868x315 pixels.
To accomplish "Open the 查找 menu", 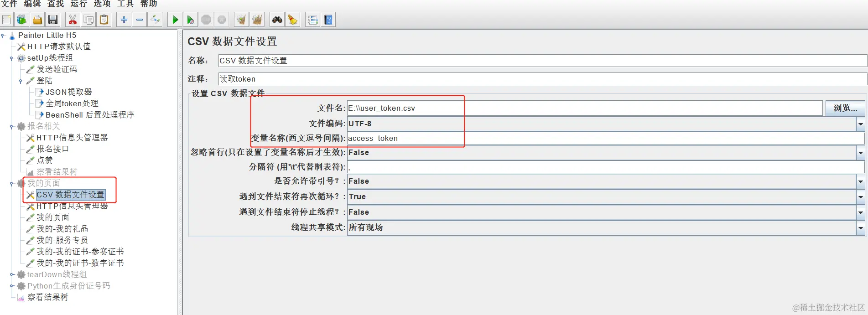I will tap(56, 4).
